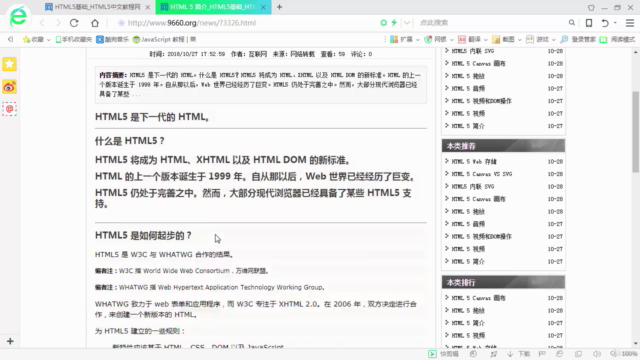Screen dimensions: 640x360
Task: Click the search box beside the address bar
Action: 492,23
